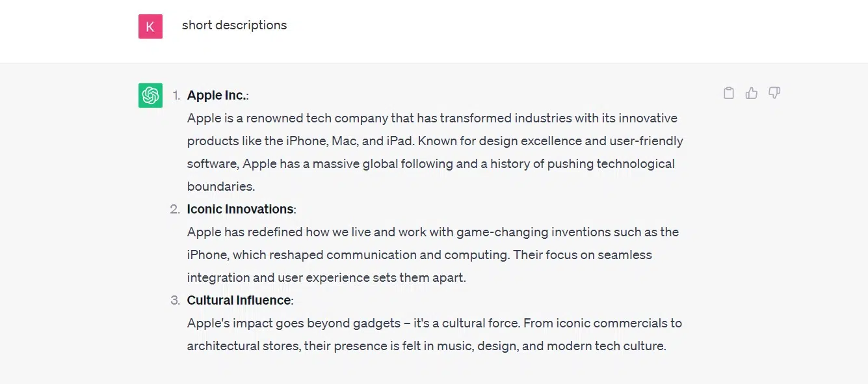
Task: Click the line starting "architectural stores, their presence"
Action: tap(427, 346)
